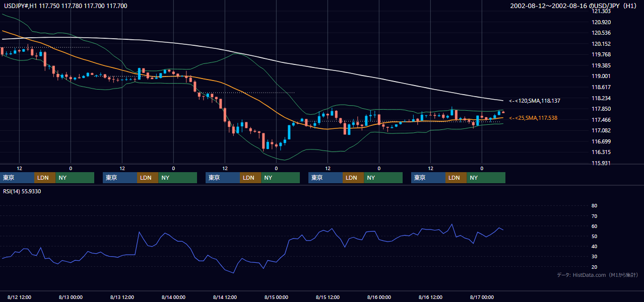The height and width of the screenshot is (302, 644).
Task: Click price axis value 121.303
Action: [x=601, y=11]
